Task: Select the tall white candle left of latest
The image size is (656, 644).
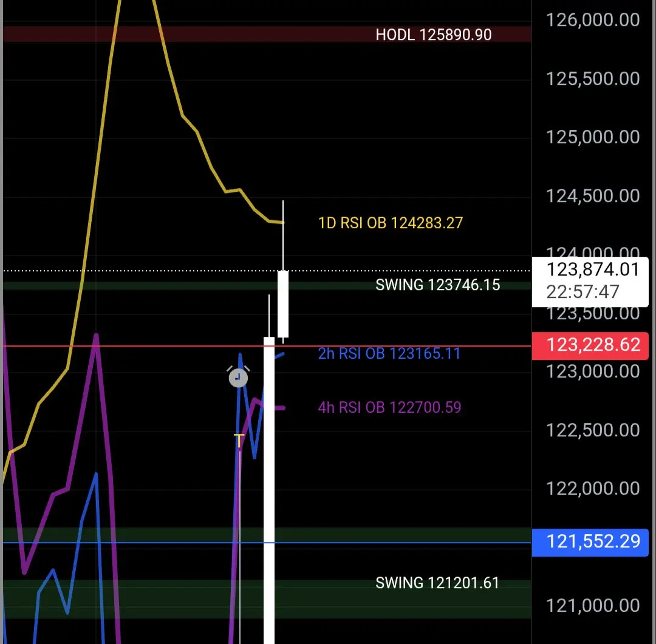Action: point(269,490)
